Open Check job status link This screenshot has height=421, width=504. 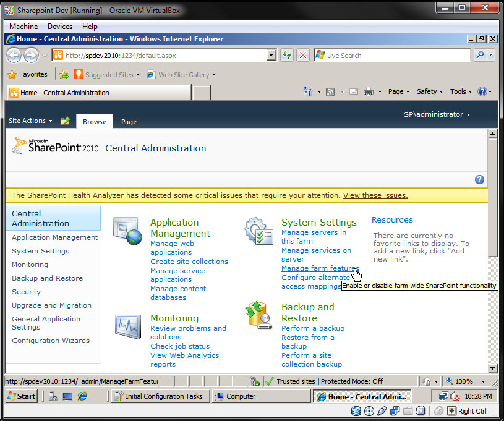[x=180, y=346]
